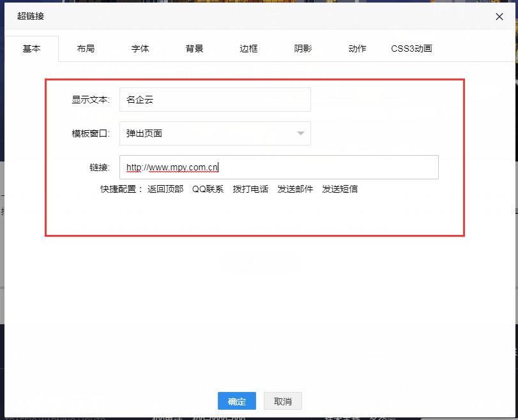518x420 pixels.
Task: Click the 拨打电话 quick link
Action: pyautogui.click(x=250, y=189)
